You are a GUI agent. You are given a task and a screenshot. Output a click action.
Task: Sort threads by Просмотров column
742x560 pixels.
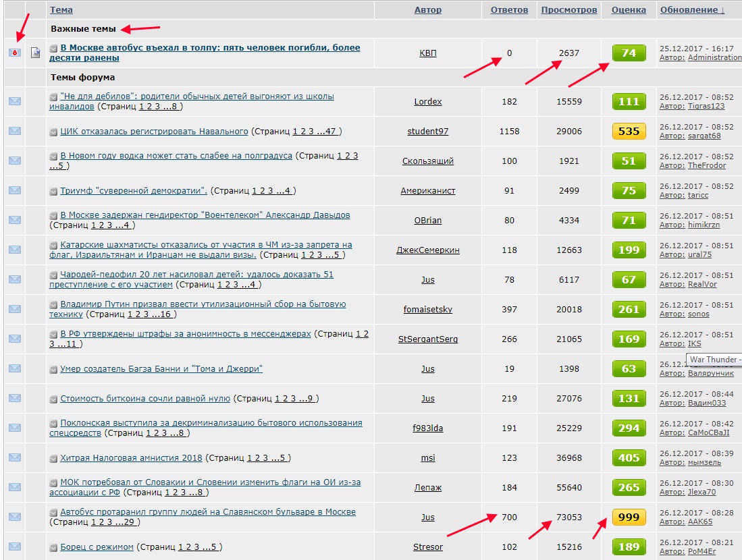click(x=568, y=9)
